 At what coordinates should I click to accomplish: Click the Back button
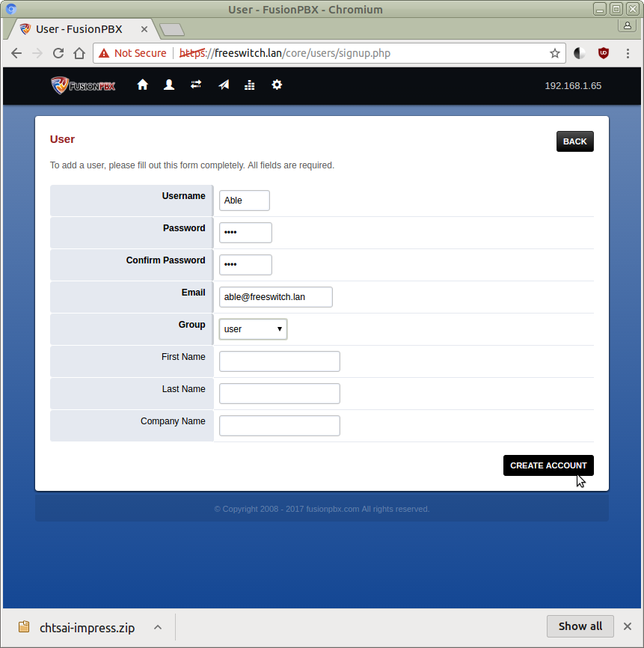coord(574,141)
